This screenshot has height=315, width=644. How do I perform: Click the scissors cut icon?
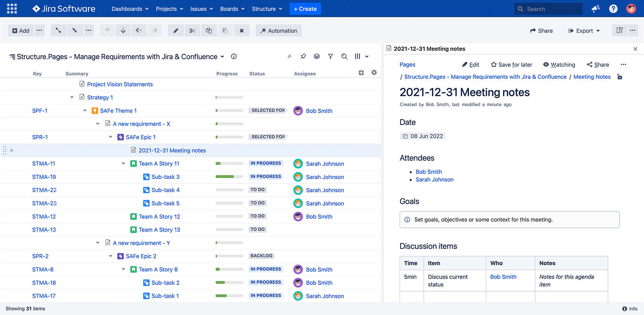click(x=192, y=30)
